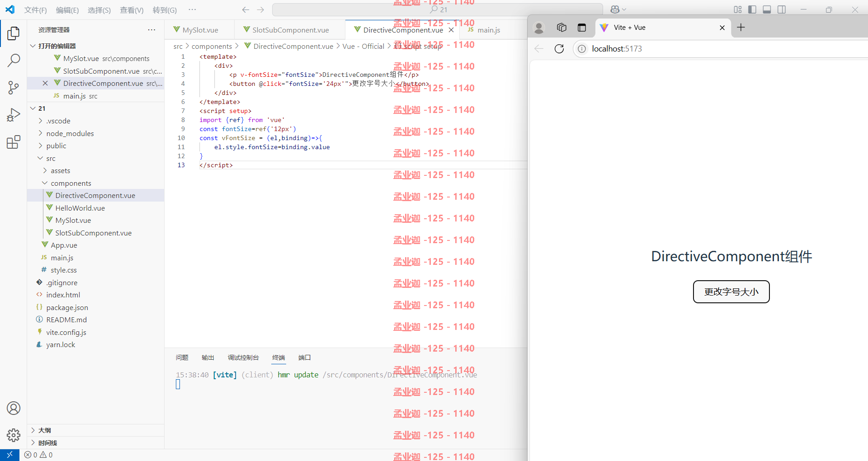Switch to the Debug Console panel tab
868x461 pixels.
[243, 358]
